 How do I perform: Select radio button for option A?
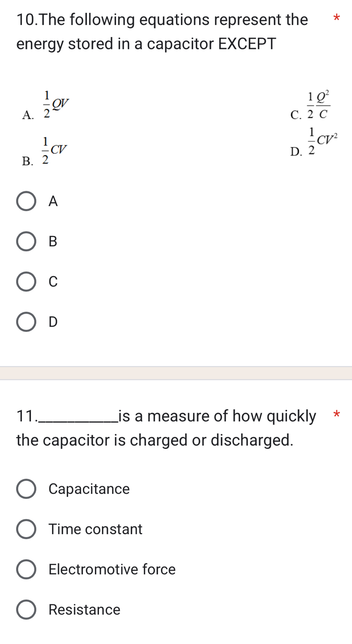26,201
